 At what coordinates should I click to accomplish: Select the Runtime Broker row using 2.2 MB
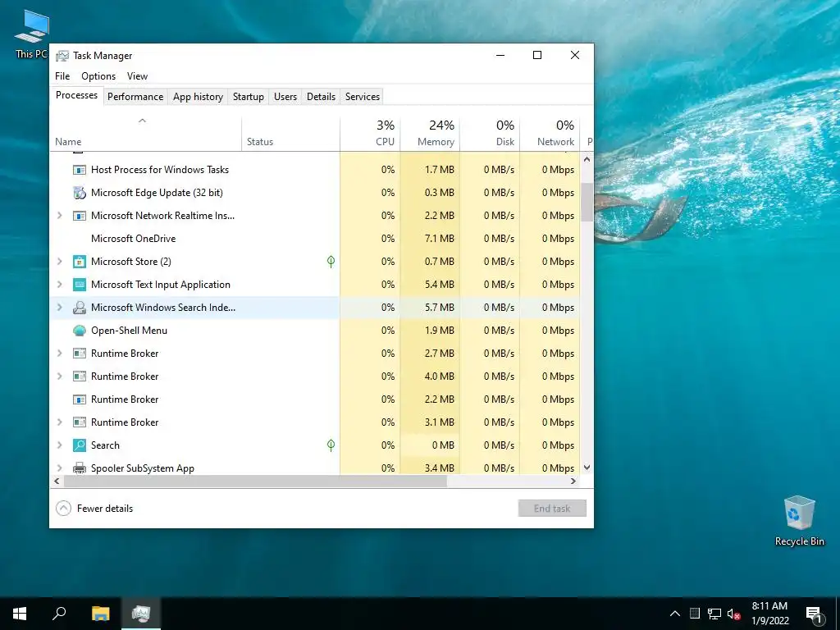click(315, 399)
